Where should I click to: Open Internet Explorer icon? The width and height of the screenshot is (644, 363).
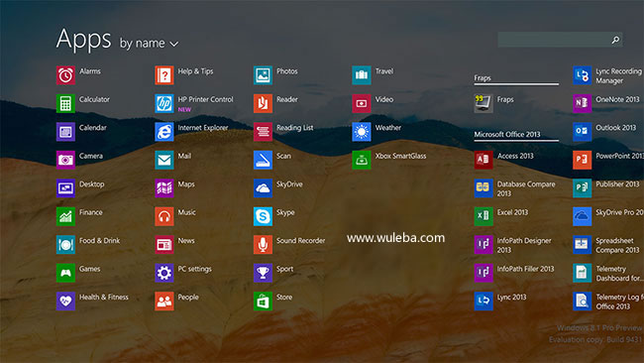(164, 132)
